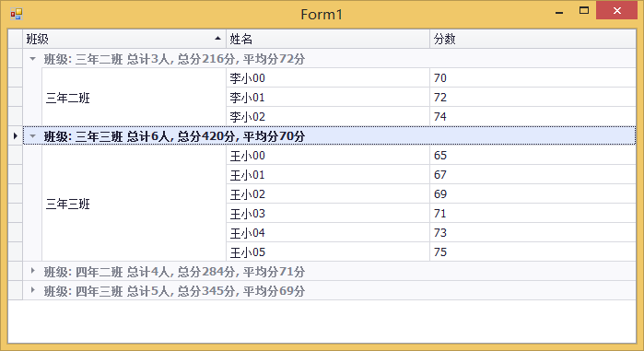Collapse the 三年三班 group row
The image size is (644, 351).
33,135
